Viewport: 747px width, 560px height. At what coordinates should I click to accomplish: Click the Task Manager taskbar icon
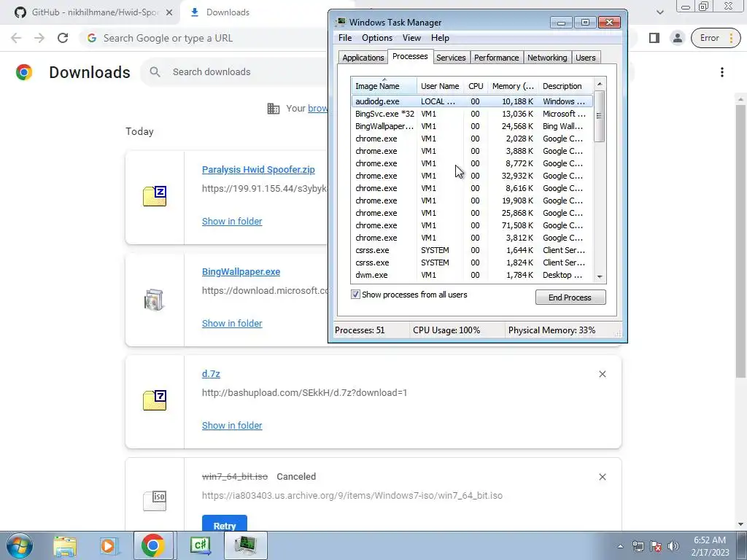coord(246,545)
